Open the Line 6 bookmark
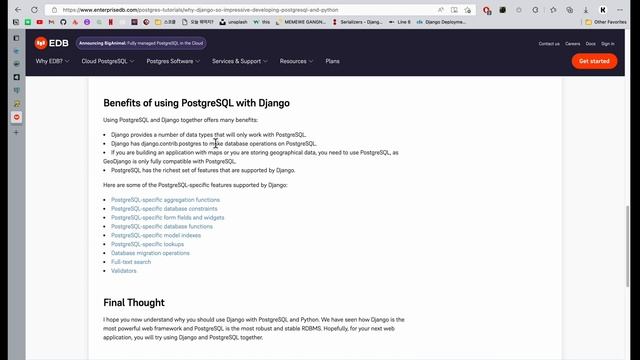This screenshot has width=640, height=360. pos(400,22)
